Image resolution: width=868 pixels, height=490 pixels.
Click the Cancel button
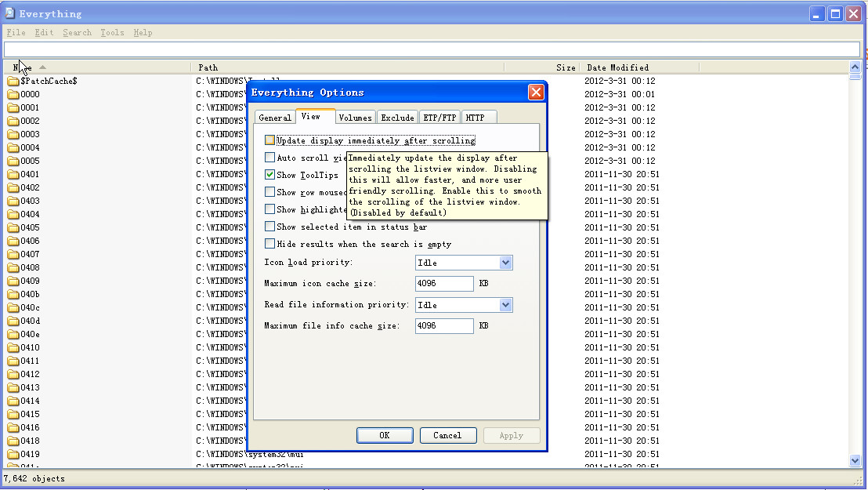pos(448,435)
